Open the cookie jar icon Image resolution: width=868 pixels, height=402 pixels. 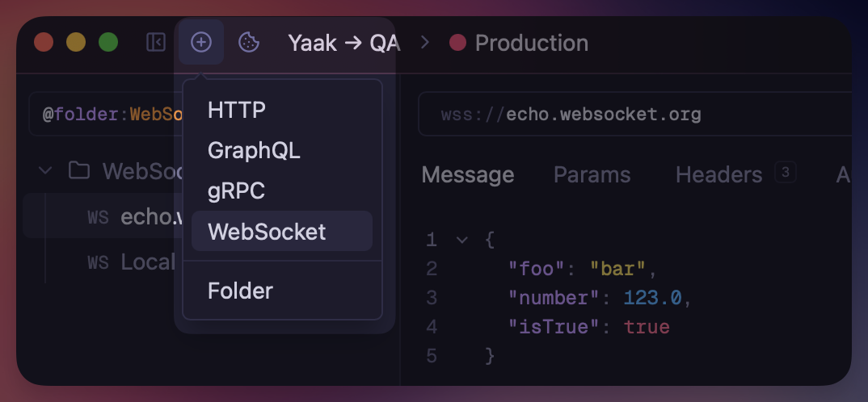(x=248, y=43)
